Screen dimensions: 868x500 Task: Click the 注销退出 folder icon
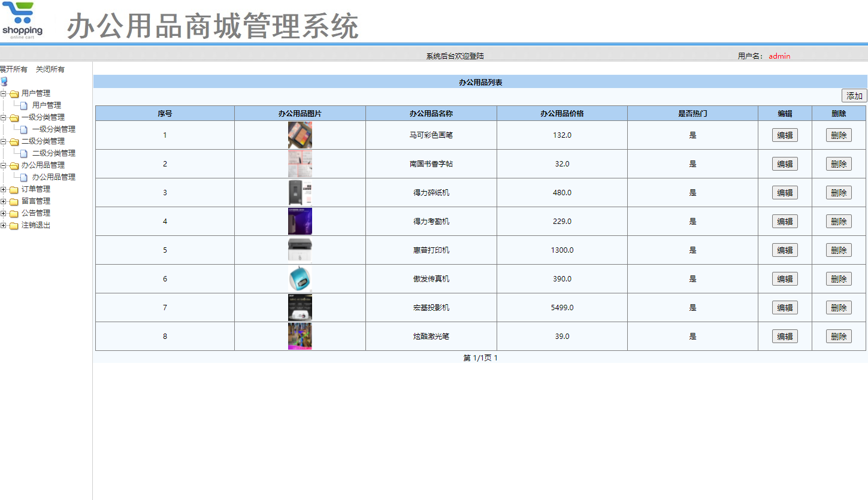click(13, 225)
